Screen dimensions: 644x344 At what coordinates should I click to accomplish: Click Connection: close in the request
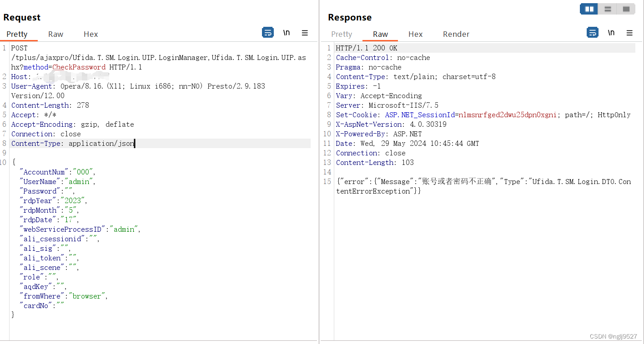[46, 134]
